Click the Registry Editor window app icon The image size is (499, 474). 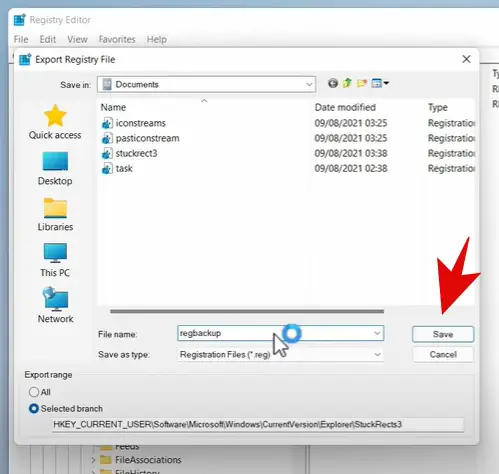[20, 20]
